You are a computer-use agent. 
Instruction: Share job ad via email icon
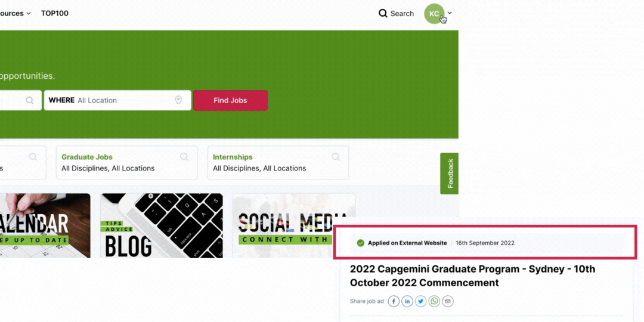coord(448,302)
